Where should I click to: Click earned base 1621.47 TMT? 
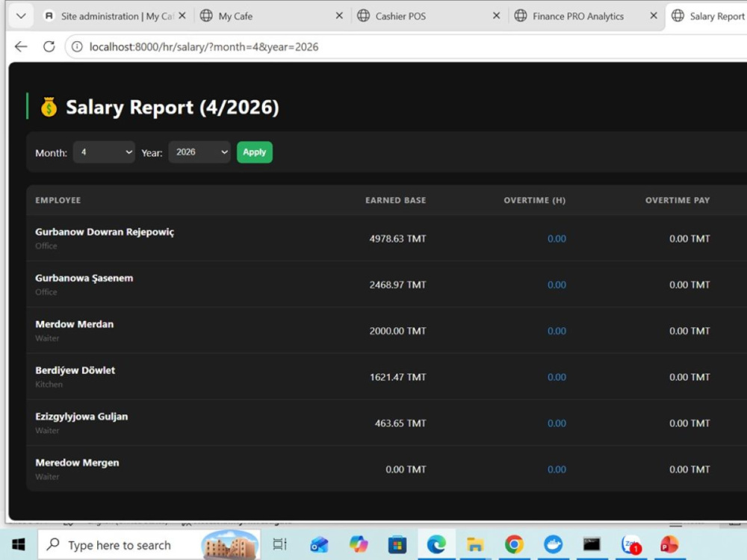398,377
